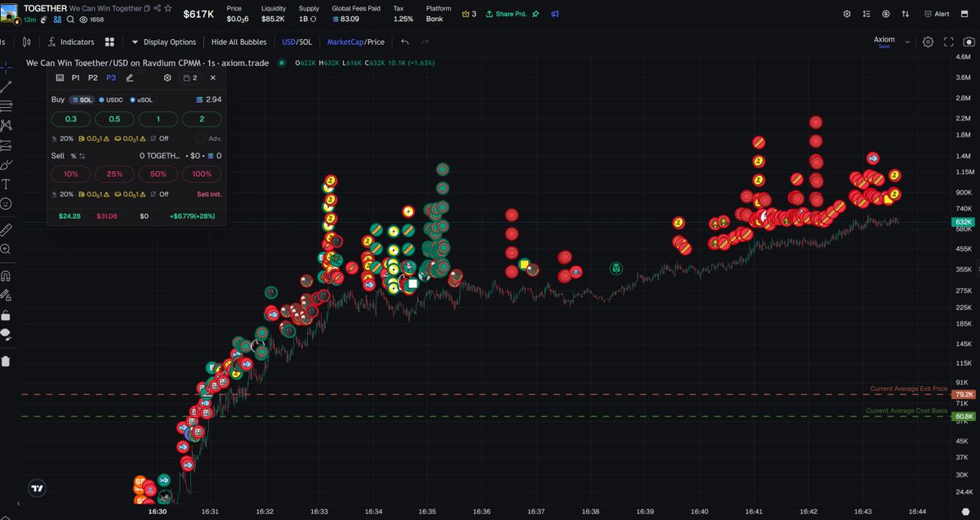
Task: Buy 0.5 SOL quick amount
Action: (x=114, y=119)
